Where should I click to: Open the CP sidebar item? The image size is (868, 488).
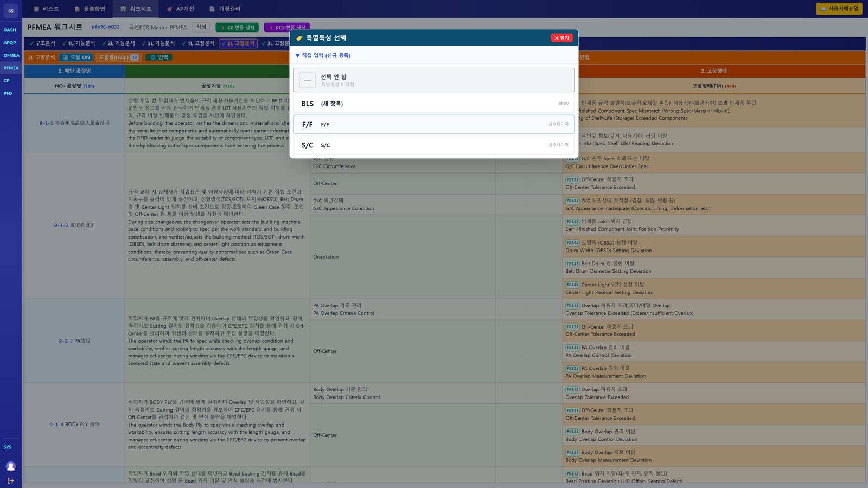[x=7, y=81]
